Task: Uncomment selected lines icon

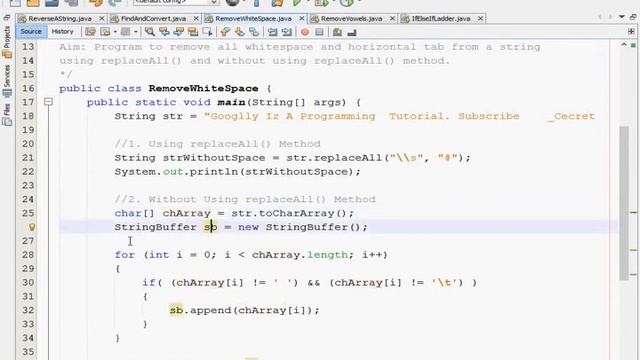Action: click(352, 32)
